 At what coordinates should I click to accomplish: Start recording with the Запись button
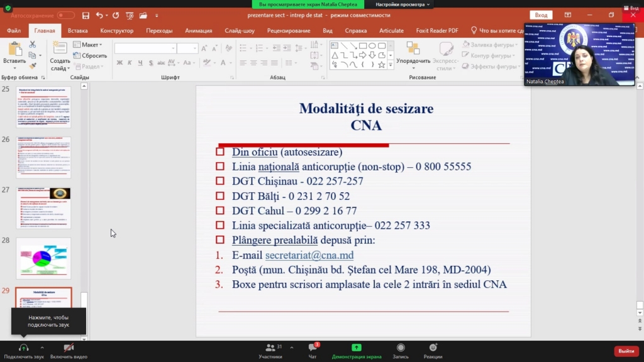[x=401, y=349]
